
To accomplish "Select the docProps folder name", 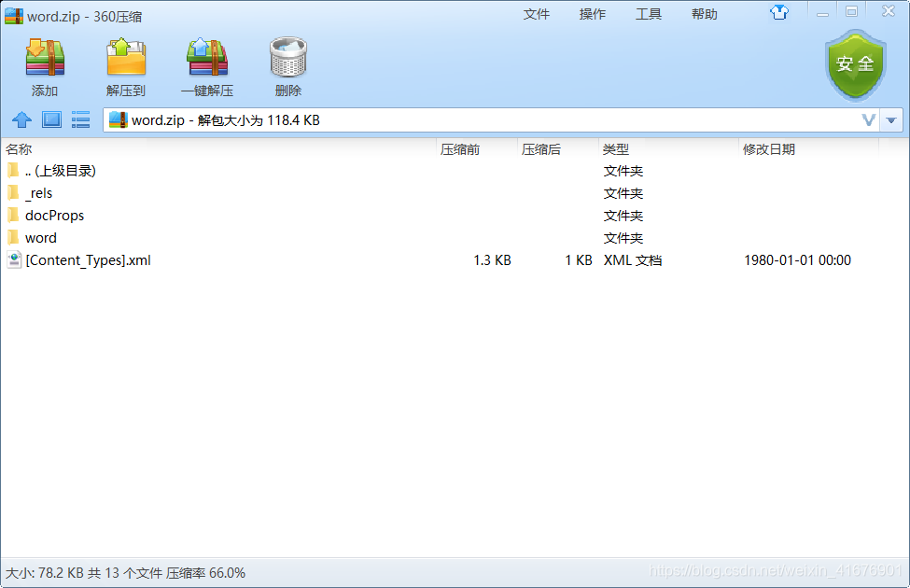I will tap(54, 216).
